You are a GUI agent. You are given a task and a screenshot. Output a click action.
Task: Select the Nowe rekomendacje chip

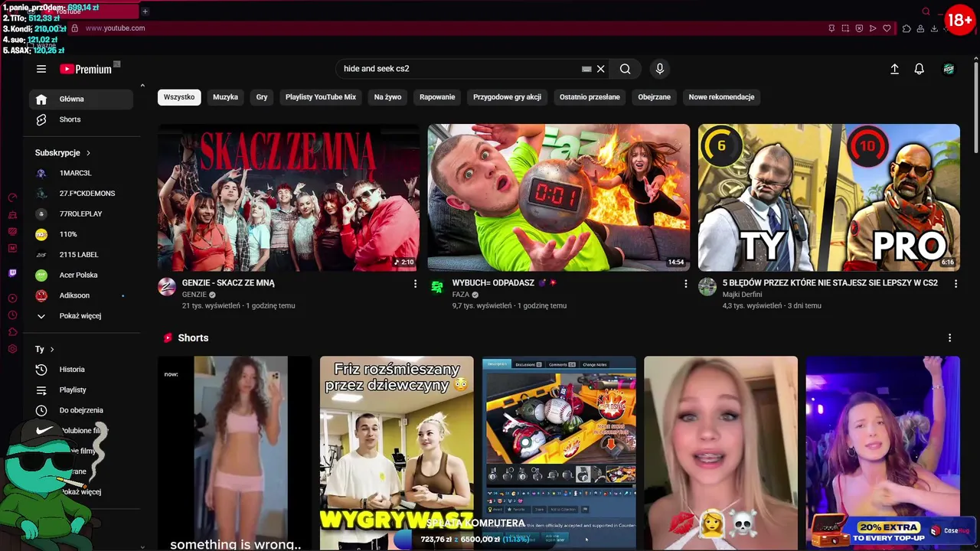[x=722, y=97]
